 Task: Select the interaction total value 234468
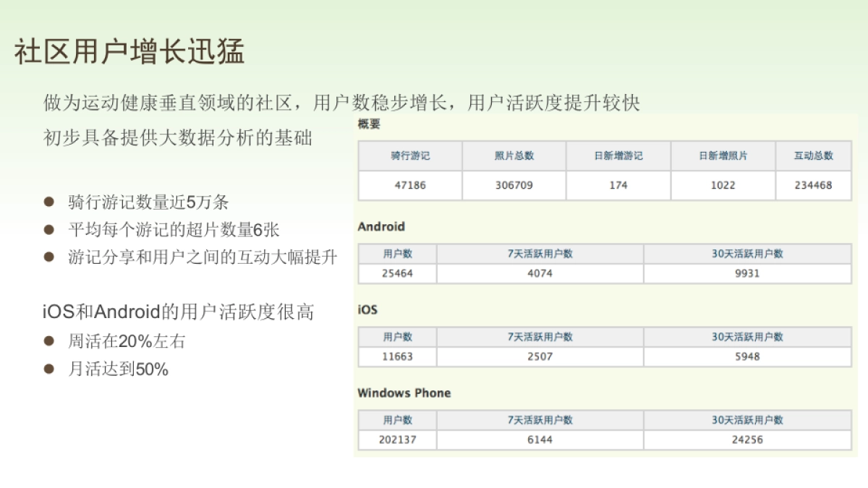[813, 185]
